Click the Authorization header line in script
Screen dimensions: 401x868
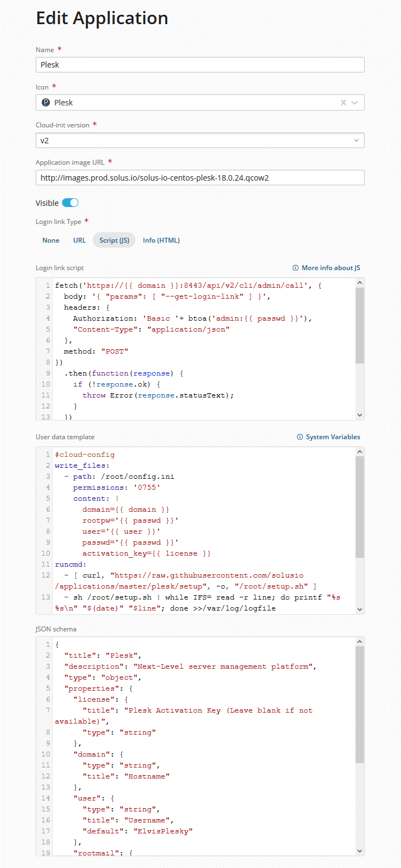(x=193, y=318)
